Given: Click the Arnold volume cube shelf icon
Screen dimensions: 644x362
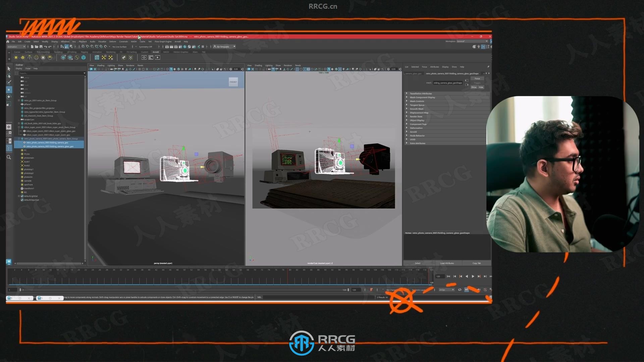Looking at the screenshot, I should click(84, 57).
